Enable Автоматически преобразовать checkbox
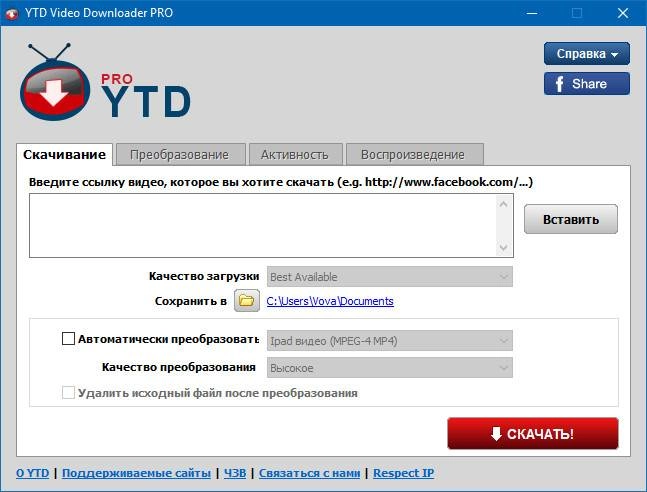This screenshot has height=492, width=647. 68,339
